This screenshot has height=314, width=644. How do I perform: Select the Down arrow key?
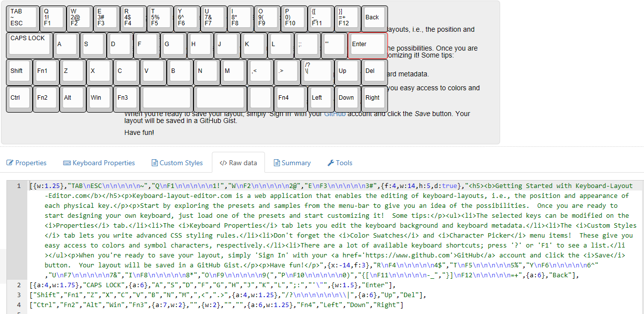[x=348, y=99]
